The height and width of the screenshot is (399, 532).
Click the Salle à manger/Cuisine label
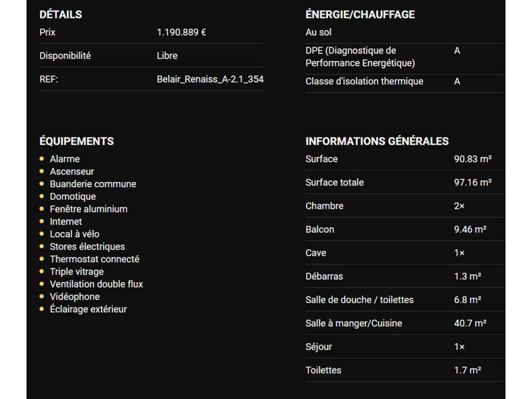point(353,323)
